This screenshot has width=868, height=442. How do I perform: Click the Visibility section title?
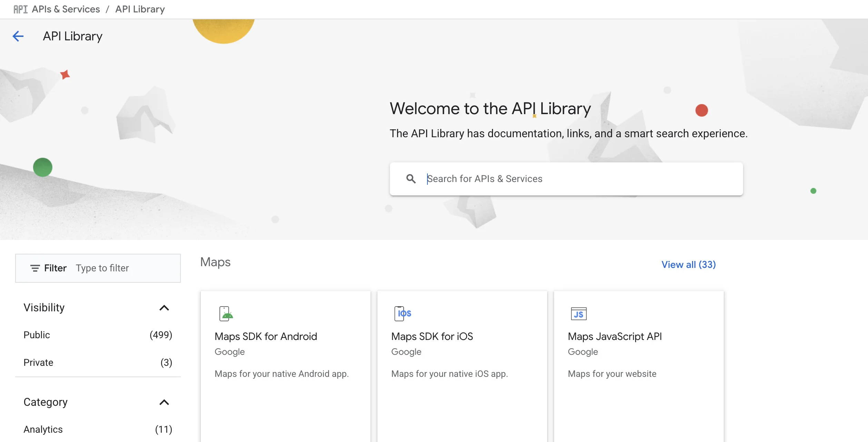(44, 308)
